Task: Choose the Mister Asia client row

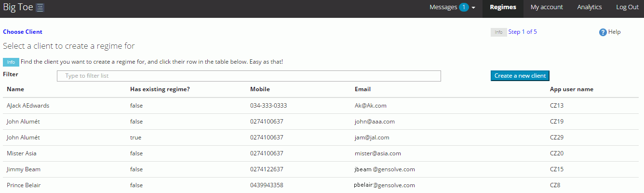Action: tap(21, 153)
